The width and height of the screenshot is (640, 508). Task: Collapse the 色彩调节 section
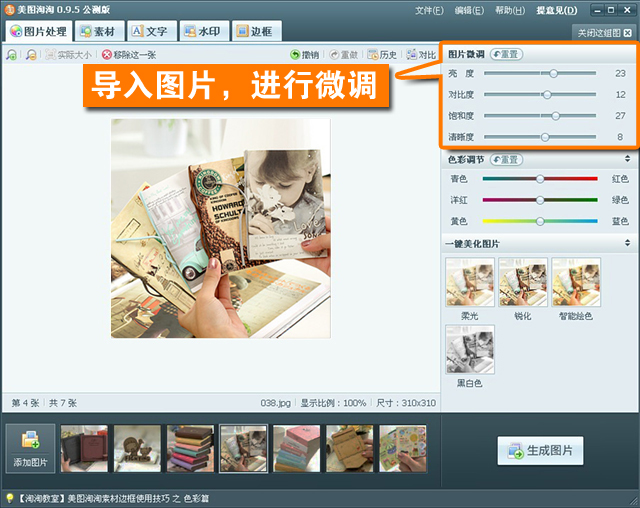pos(627,159)
